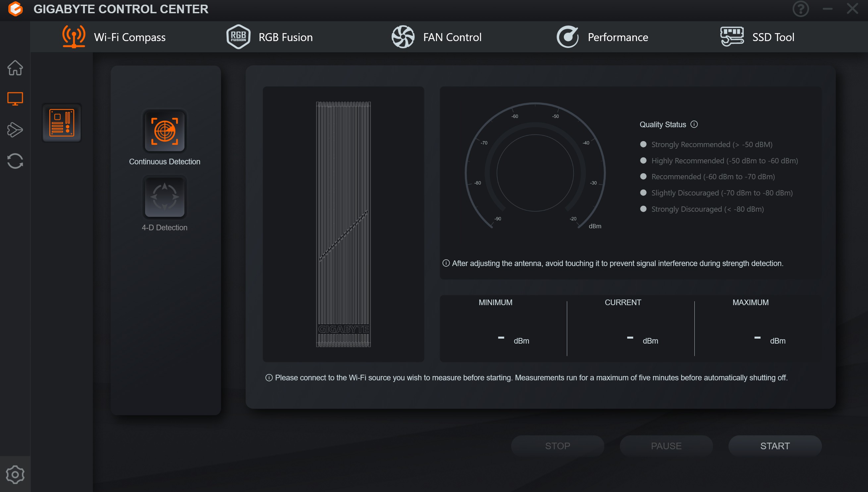
Task: Select Continuous Detection mode icon
Action: pyautogui.click(x=165, y=131)
